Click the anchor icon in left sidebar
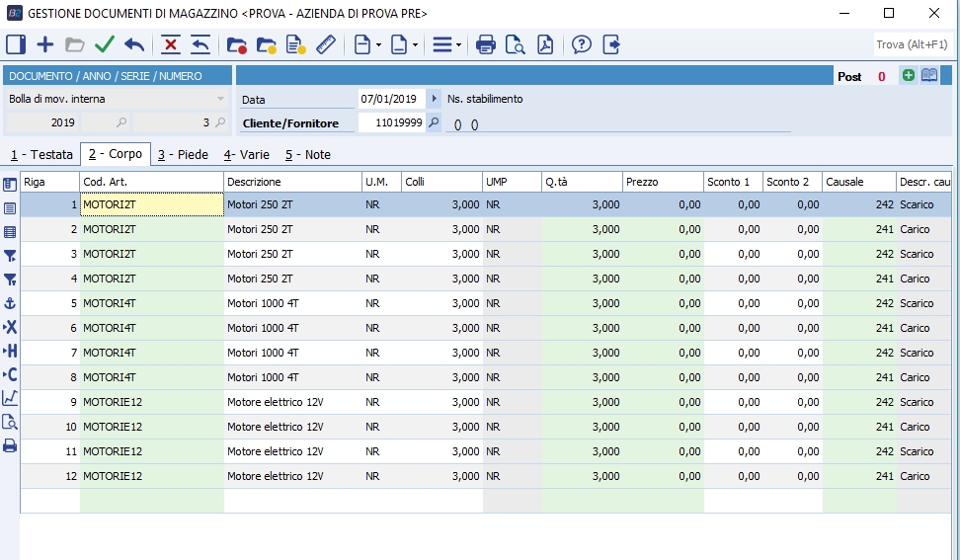960x560 pixels. click(x=10, y=302)
